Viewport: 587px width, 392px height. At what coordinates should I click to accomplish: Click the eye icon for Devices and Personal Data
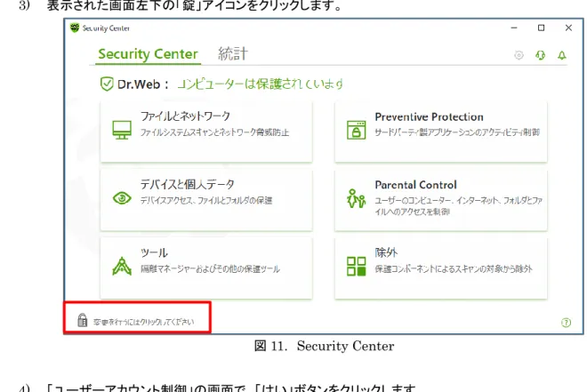(122, 198)
